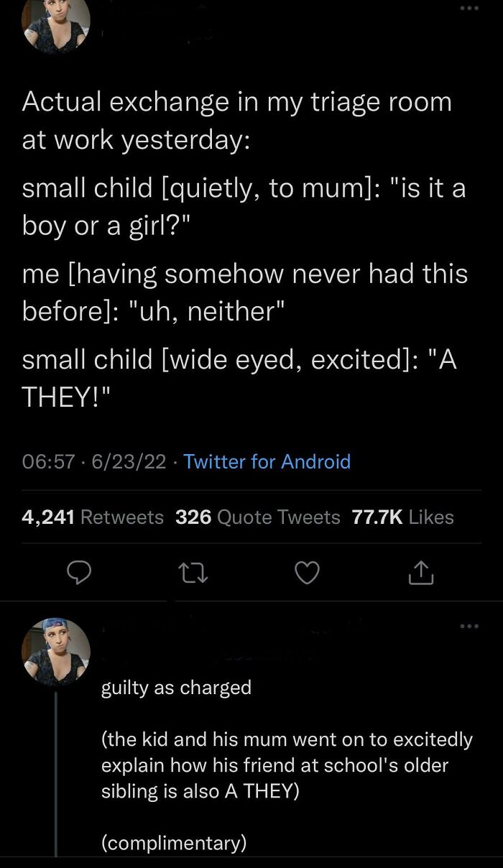Open the share menu for the tweet
The width and height of the screenshot is (503, 868).
point(421,573)
